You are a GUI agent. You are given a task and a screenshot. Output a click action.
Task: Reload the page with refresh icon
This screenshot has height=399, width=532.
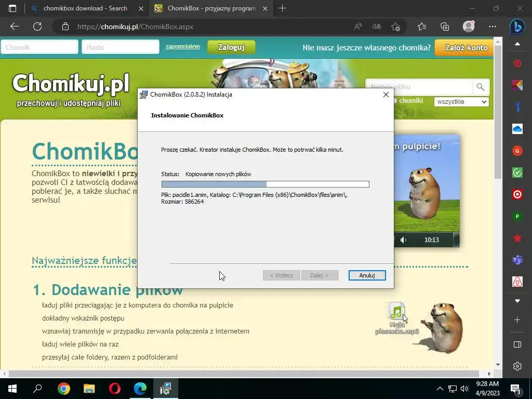pos(37,26)
